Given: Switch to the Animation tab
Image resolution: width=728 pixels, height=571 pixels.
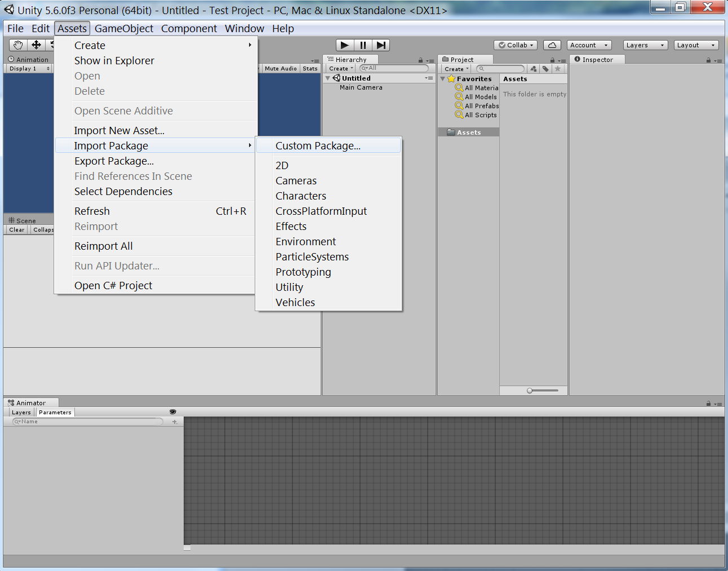Looking at the screenshot, I should click(28, 60).
